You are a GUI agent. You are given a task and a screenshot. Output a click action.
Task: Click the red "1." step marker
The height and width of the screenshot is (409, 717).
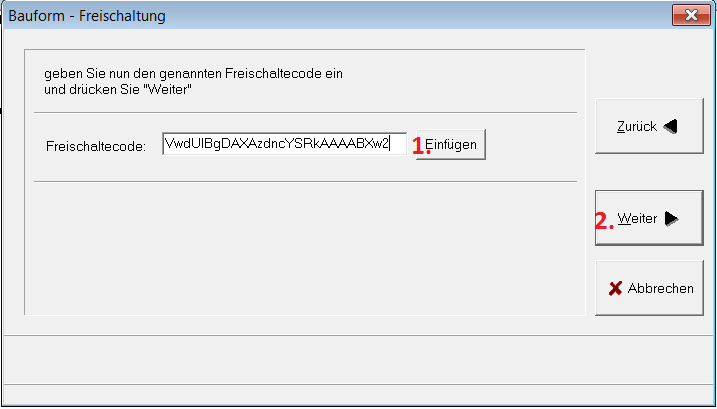[421, 145]
